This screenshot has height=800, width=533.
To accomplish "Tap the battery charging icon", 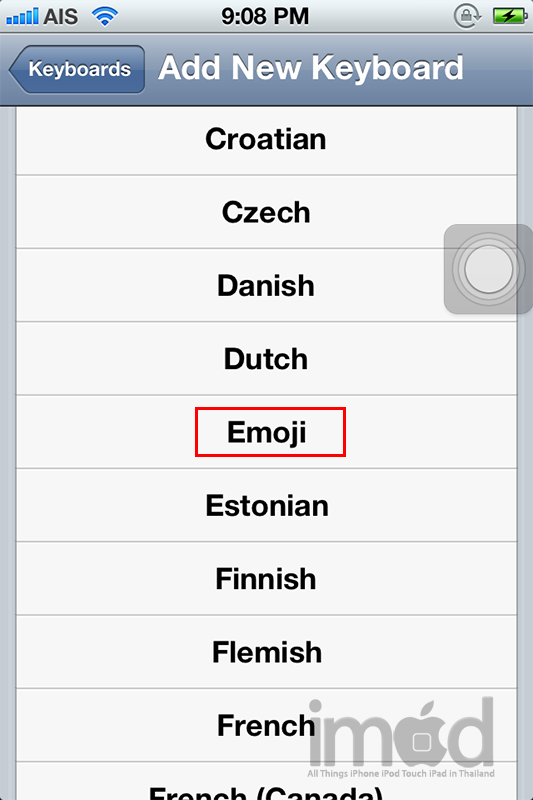I will click(510, 16).
